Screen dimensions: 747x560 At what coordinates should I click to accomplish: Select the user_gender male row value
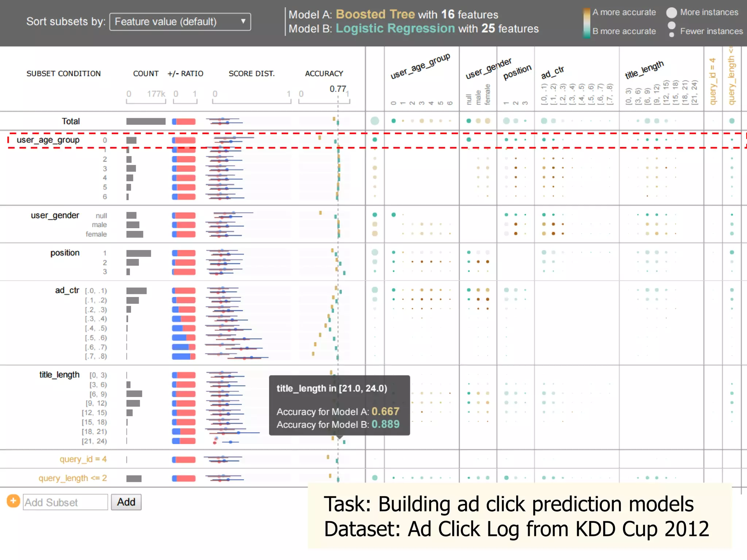99,225
